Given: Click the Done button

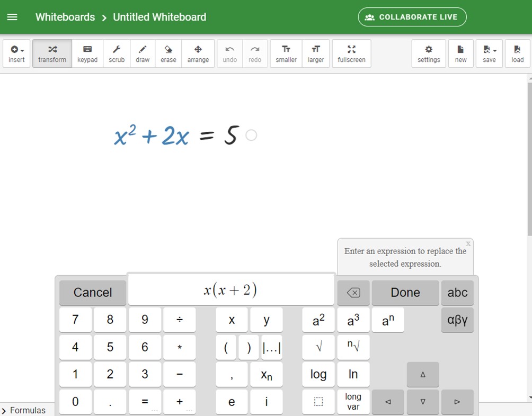Looking at the screenshot, I should [x=405, y=293].
